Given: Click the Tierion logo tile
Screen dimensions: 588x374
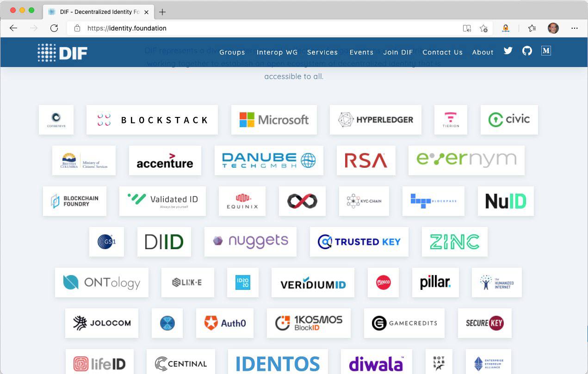Looking at the screenshot, I should point(451,120).
